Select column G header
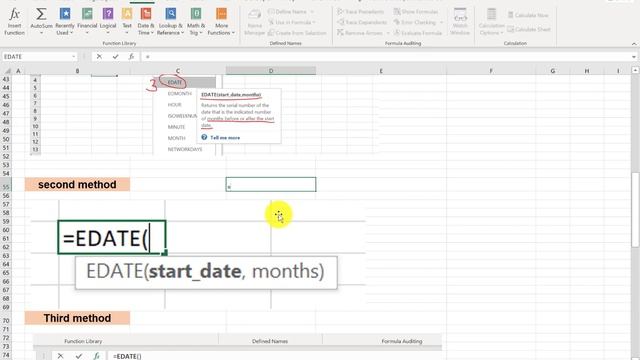This screenshot has height=360, width=640. (x=553, y=71)
